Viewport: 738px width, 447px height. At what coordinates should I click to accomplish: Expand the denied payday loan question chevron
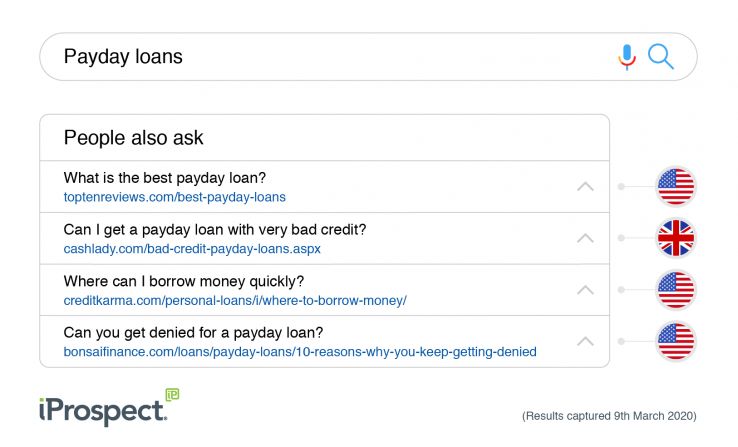[586, 341]
